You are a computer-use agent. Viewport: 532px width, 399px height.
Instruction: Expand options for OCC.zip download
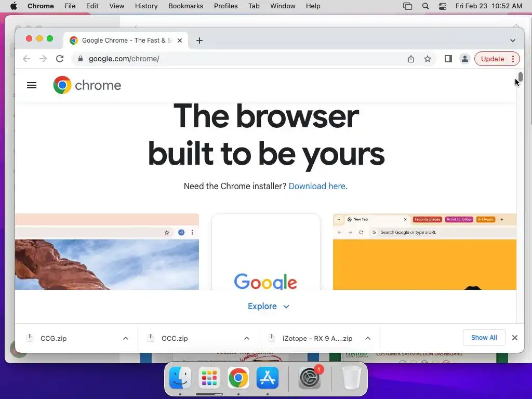point(247,338)
